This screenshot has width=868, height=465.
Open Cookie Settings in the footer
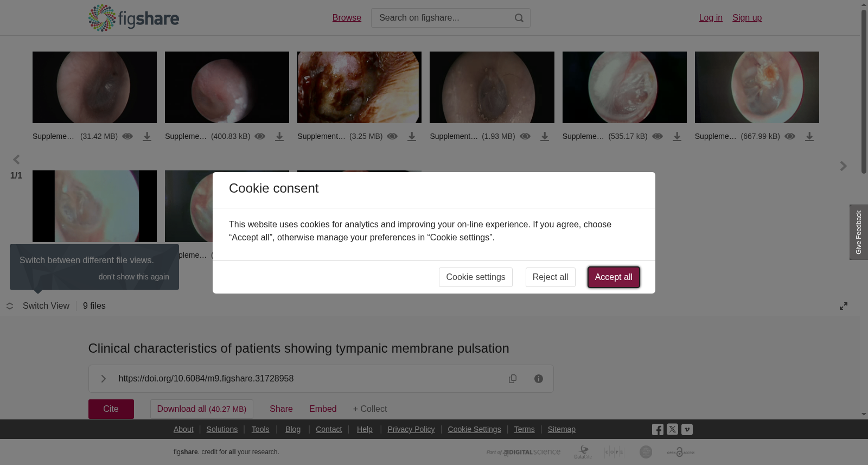[474, 429]
